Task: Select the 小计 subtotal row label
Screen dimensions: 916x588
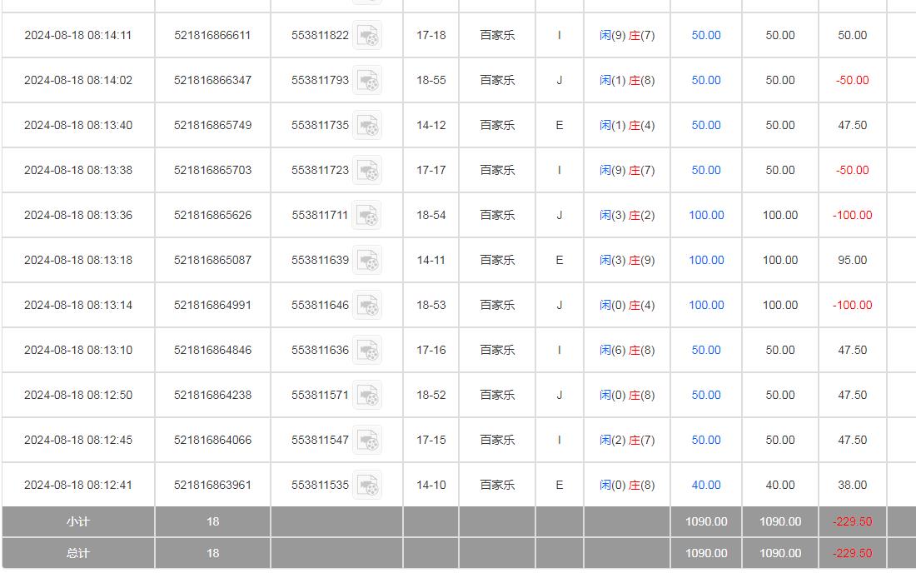Action: click(x=78, y=522)
